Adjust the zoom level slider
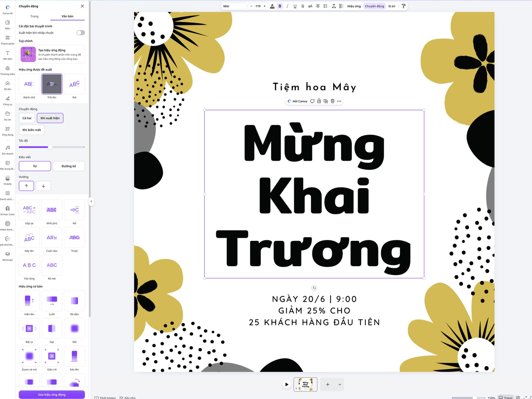This screenshot has width=532, height=399. tap(468, 398)
